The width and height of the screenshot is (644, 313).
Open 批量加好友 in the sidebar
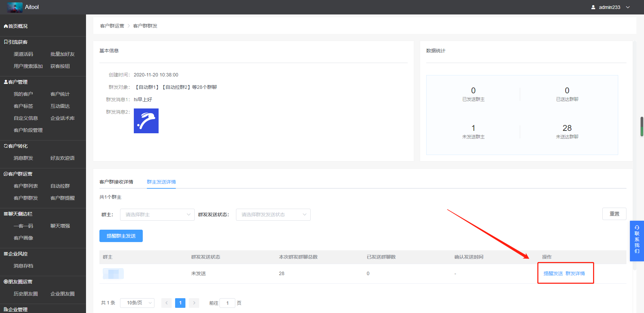63,54
